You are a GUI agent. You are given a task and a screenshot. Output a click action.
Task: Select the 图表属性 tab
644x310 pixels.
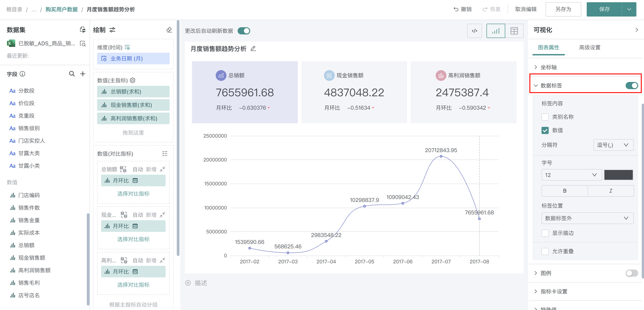tap(548, 47)
